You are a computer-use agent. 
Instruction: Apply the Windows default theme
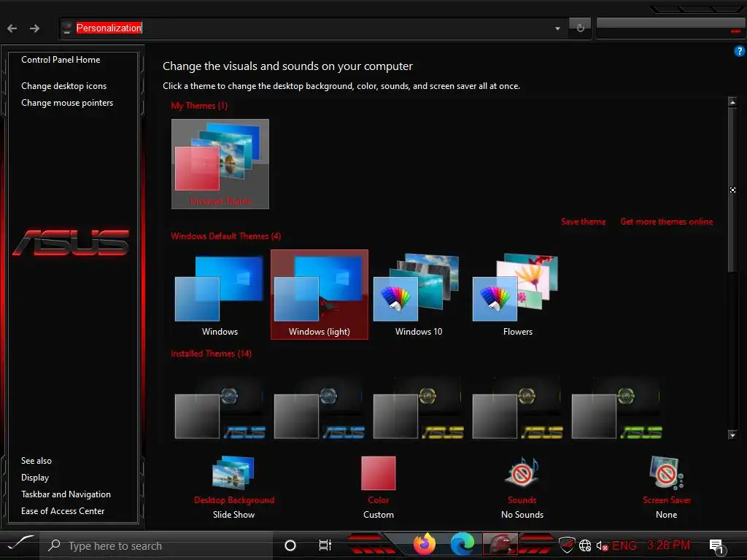(220, 295)
